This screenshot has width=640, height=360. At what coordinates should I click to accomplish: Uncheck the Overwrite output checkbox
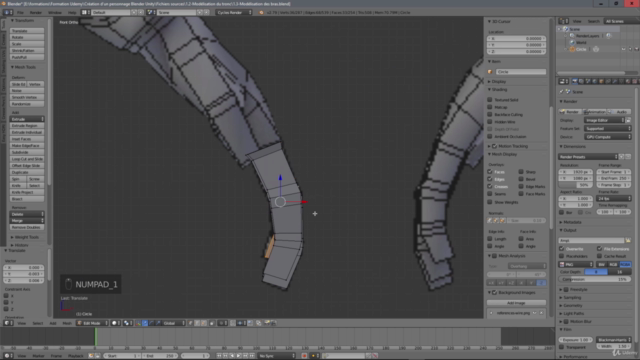[x=562, y=249]
